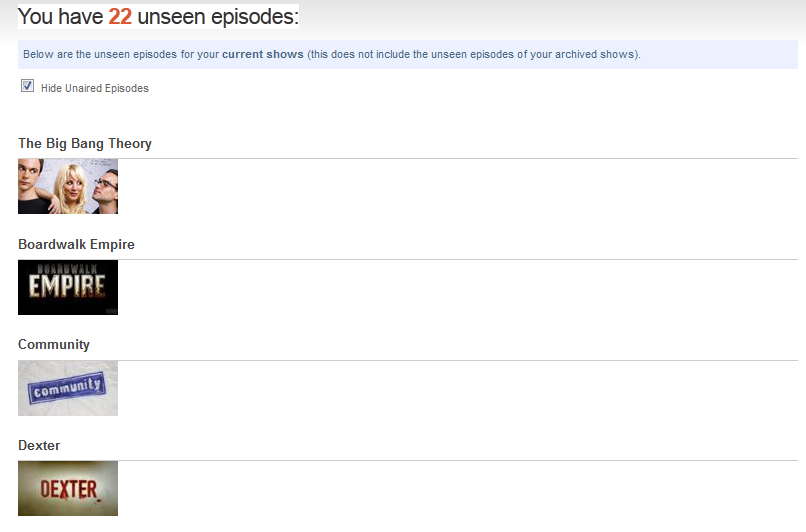
Task: Click the Boardwalk Empire banner image
Action: click(68, 287)
